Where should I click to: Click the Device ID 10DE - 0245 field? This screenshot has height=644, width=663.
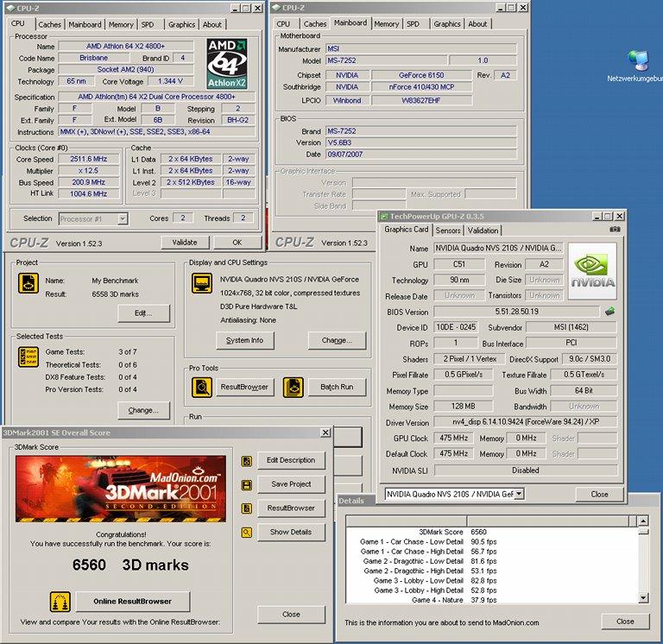(456, 327)
